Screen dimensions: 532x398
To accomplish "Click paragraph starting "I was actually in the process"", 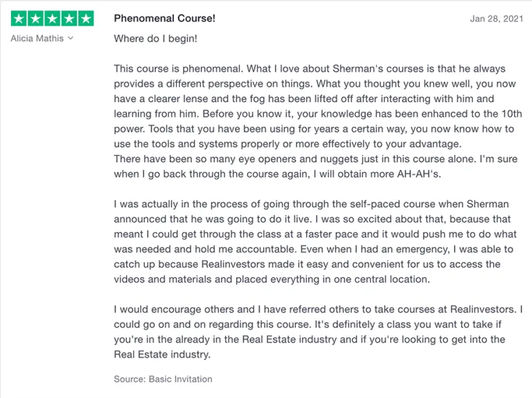I will (x=315, y=242).
